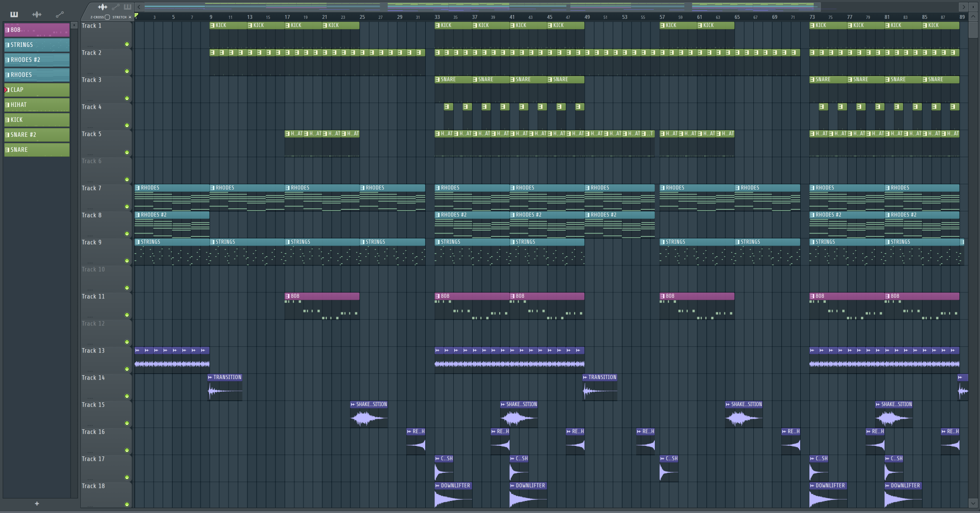The width and height of the screenshot is (980, 513).
Task: Mute Track 9 with its green dot
Action: click(127, 261)
